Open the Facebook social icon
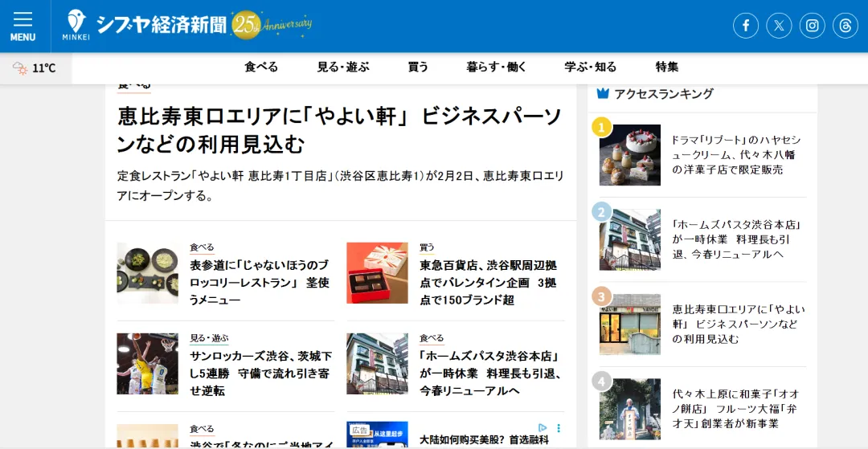 tap(746, 26)
